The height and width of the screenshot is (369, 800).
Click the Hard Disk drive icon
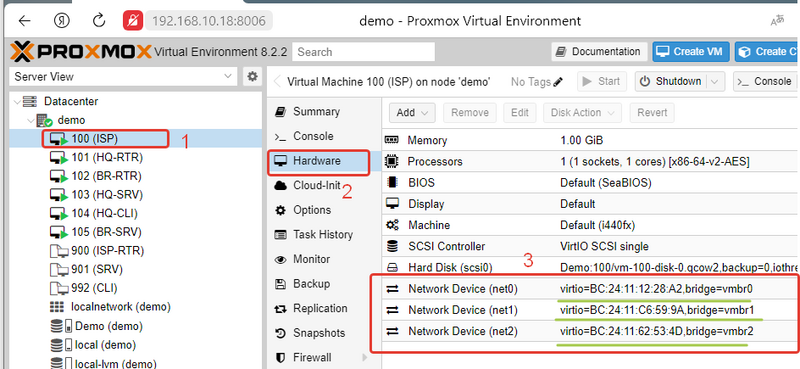click(x=392, y=267)
